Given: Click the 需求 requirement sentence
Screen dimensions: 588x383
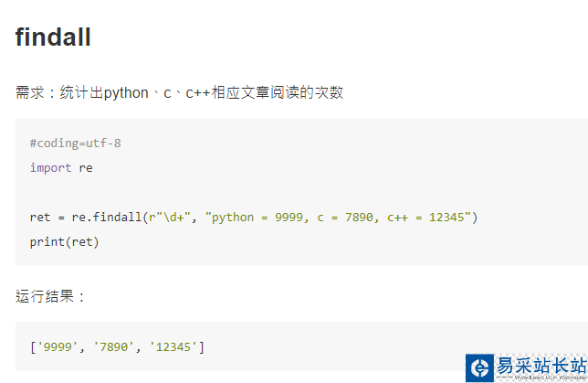Looking at the screenshot, I should pos(179,92).
